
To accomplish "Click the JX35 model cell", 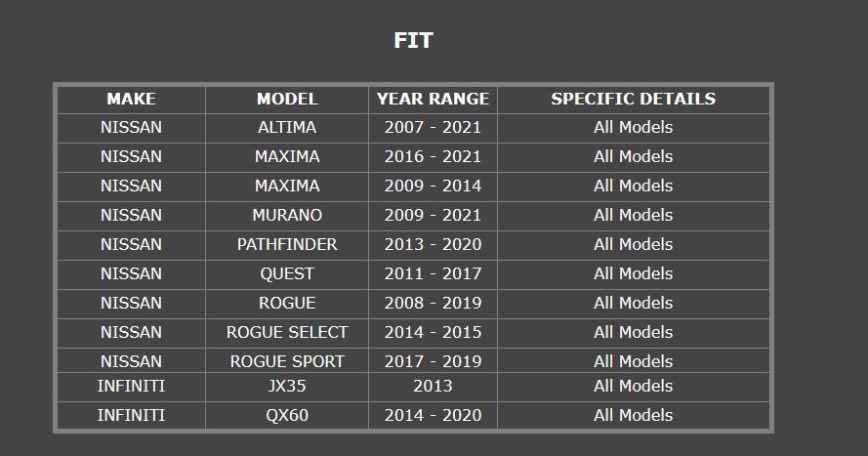I will pyautogui.click(x=287, y=387).
